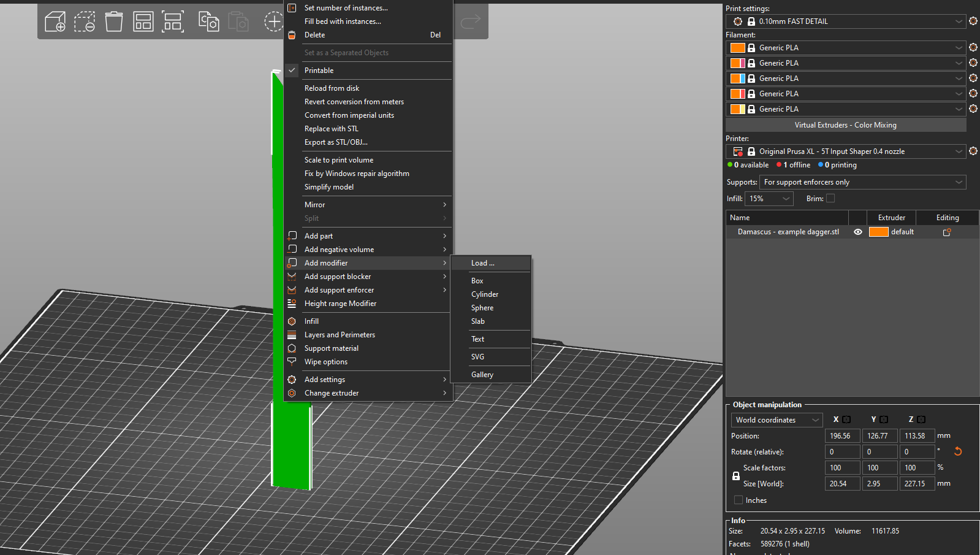Click the fifth filament's orange-yellow color swatch
The width and height of the screenshot is (980, 555).
point(738,109)
